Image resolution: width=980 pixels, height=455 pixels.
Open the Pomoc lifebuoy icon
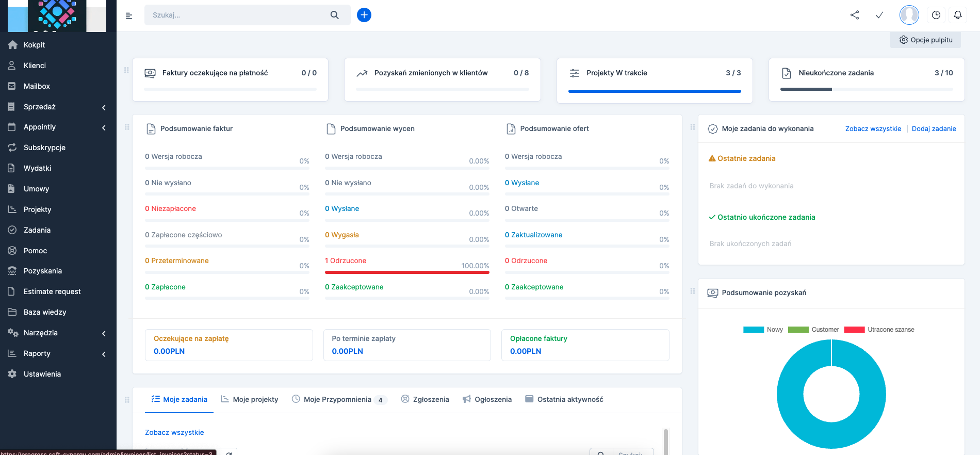click(12, 250)
